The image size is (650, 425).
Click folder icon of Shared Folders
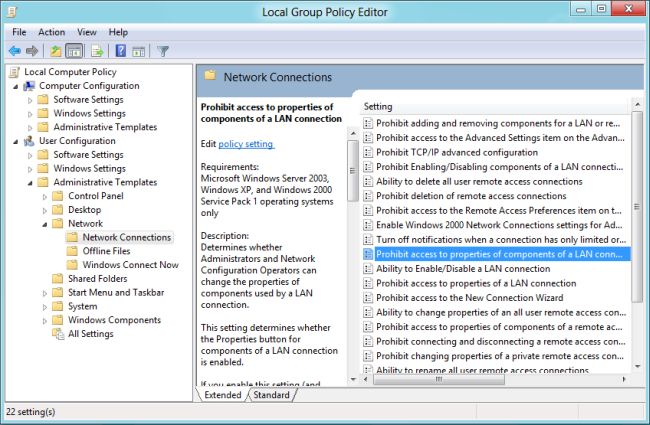[58, 279]
